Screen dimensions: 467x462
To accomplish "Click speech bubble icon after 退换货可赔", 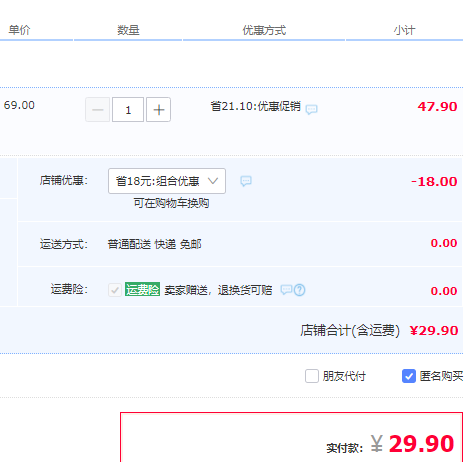I will click(286, 289).
